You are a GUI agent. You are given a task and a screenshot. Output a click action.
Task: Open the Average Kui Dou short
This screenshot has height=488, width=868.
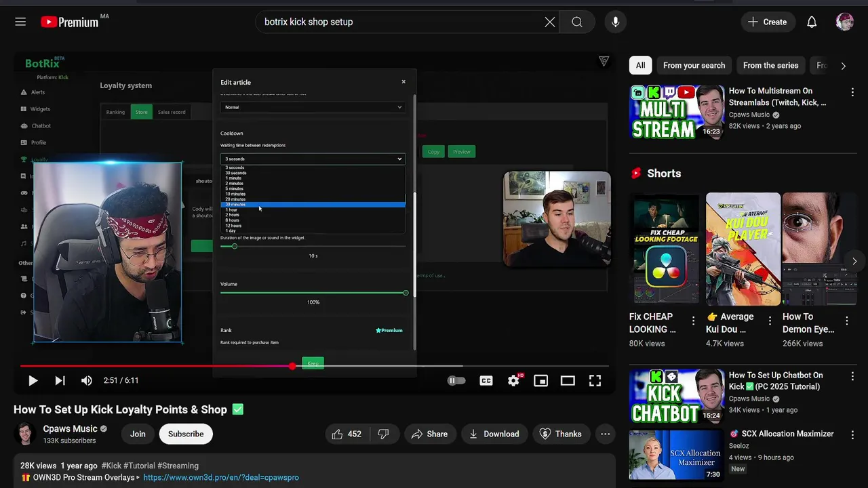point(743,249)
